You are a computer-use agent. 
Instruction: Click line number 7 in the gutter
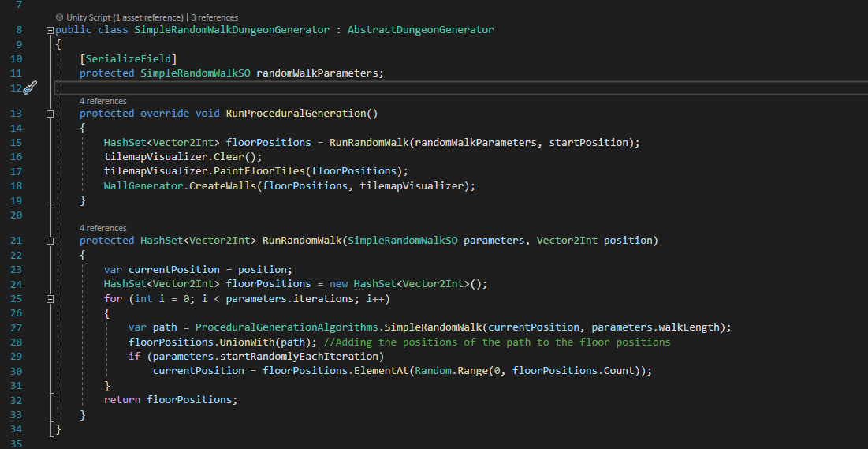pyautogui.click(x=20, y=5)
